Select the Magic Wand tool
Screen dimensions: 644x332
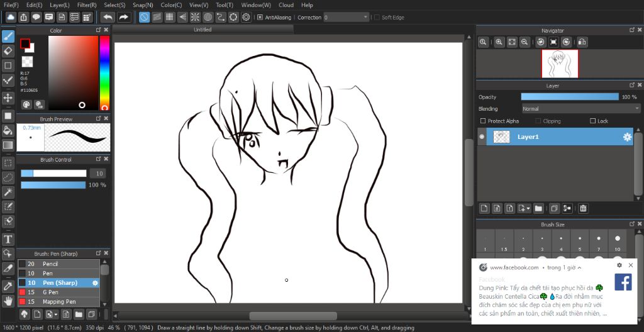point(8,192)
